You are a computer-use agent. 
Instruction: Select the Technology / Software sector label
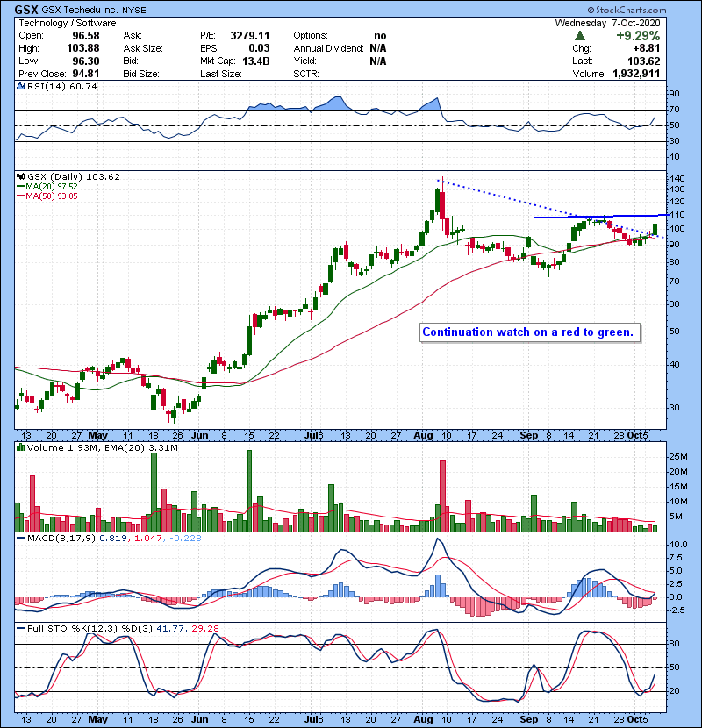tap(68, 23)
